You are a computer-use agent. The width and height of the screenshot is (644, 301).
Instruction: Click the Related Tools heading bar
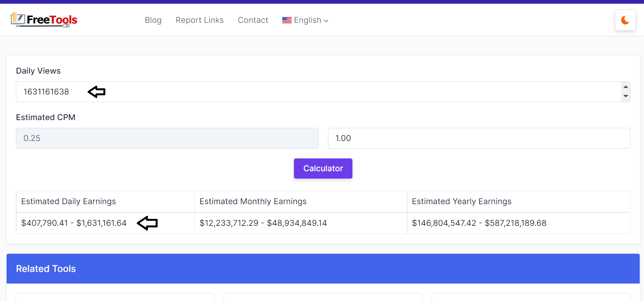tap(323, 269)
